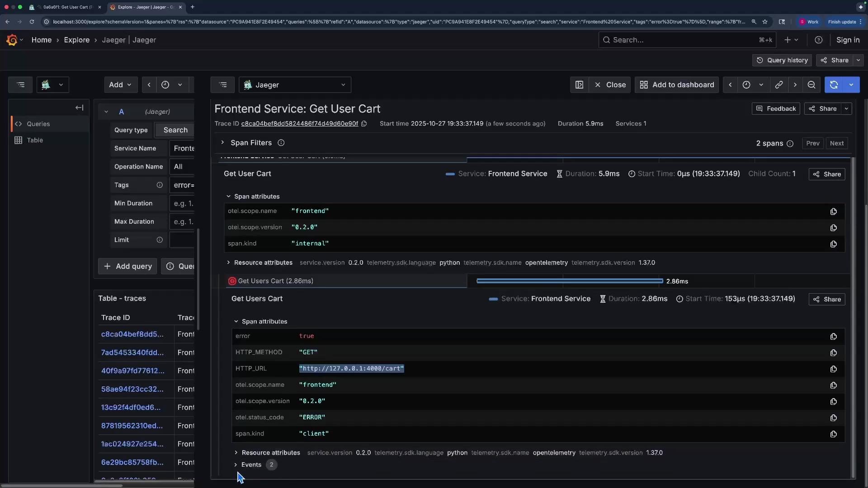Open trace 7ad5453340fdd... in the table
The width and height of the screenshot is (868, 488).
click(x=132, y=352)
